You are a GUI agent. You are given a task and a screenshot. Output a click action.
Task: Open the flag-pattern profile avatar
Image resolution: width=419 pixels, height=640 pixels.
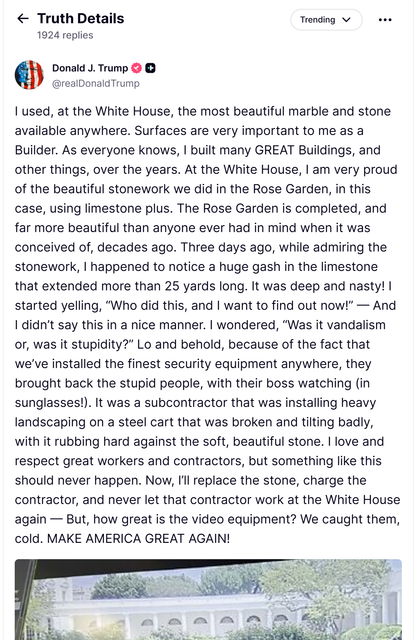[29, 75]
